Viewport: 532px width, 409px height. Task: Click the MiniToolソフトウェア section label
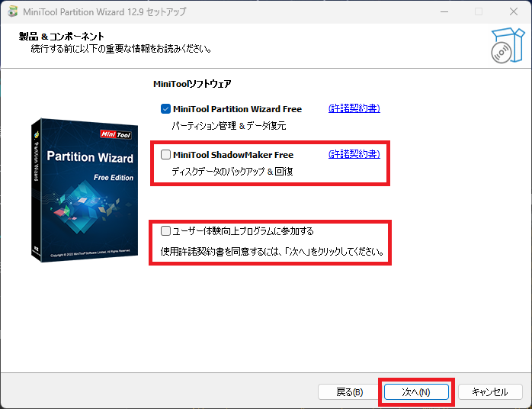coord(192,83)
